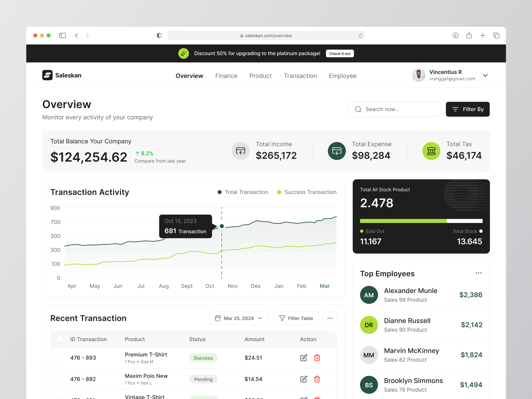Viewport: 532px width, 399px height.
Task: Click the funnel icon inside Filter Table
Action: click(x=282, y=318)
